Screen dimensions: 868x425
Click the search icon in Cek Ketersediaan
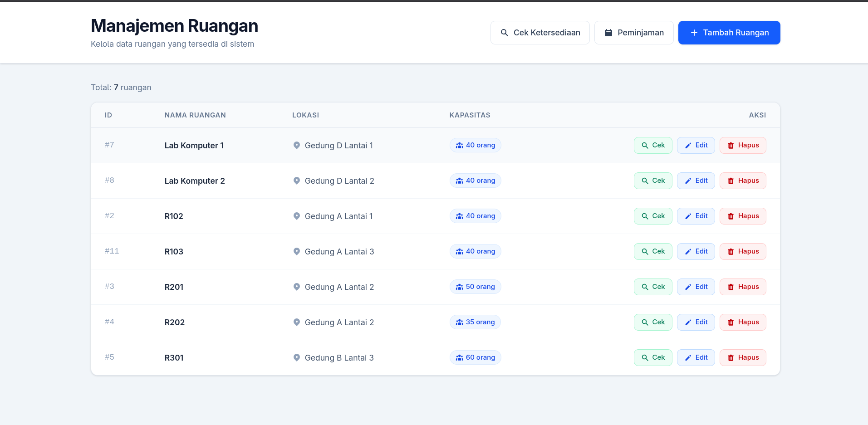point(504,32)
